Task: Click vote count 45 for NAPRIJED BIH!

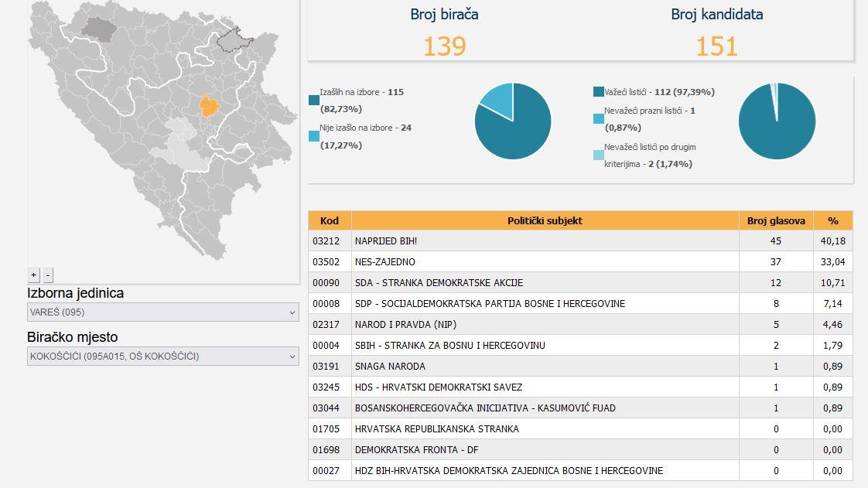Action: pyautogui.click(x=776, y=241)
